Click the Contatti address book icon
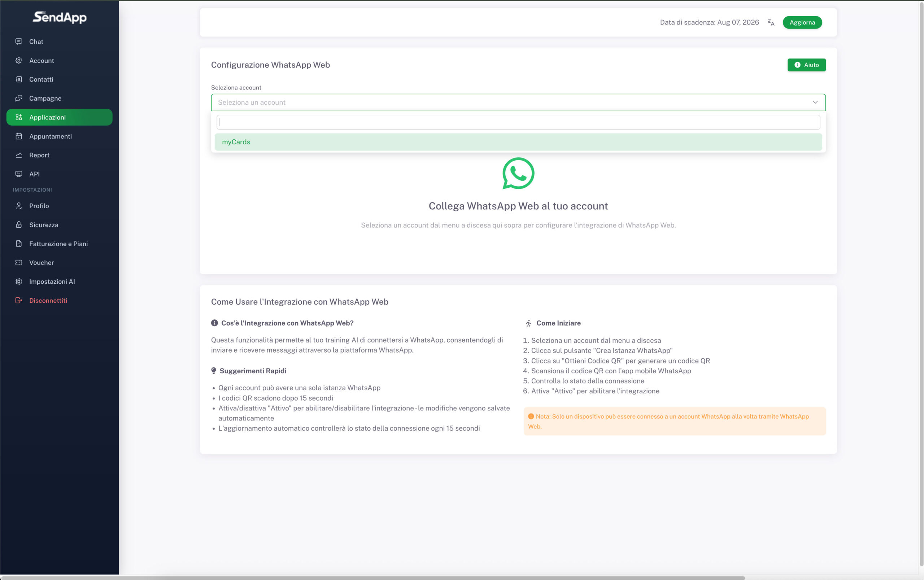This screenshot has height=580, width=924. coord(19,79)
